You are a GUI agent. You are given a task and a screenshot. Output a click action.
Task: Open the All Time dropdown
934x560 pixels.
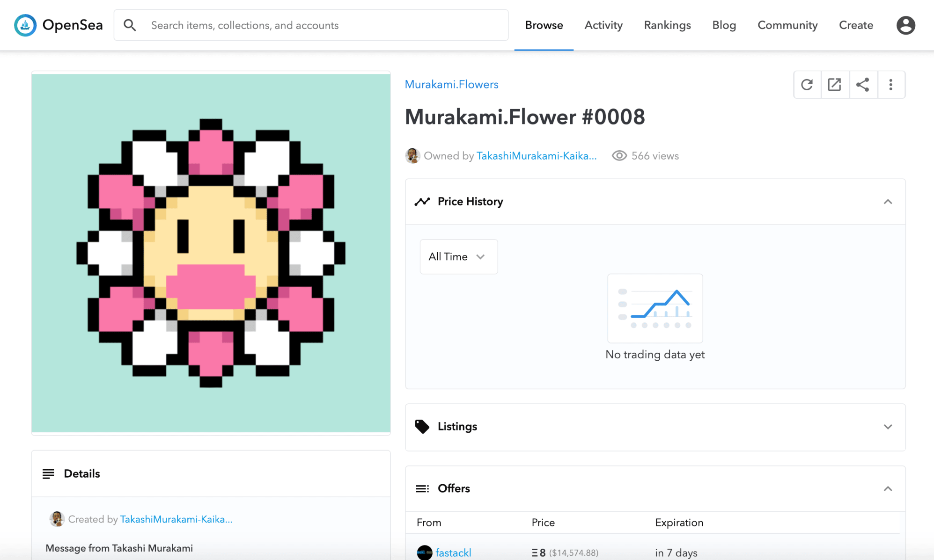click(x=458, y=257)
